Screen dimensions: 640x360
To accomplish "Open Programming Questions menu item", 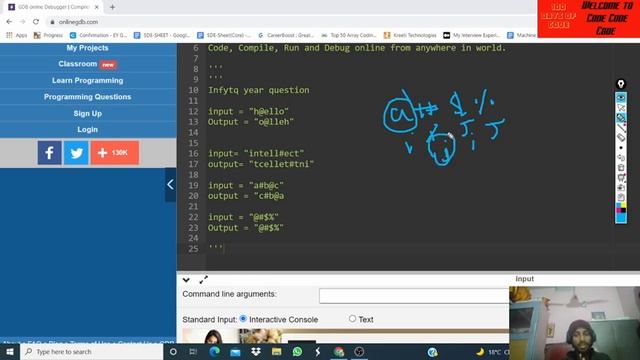I will click(88, 97).
